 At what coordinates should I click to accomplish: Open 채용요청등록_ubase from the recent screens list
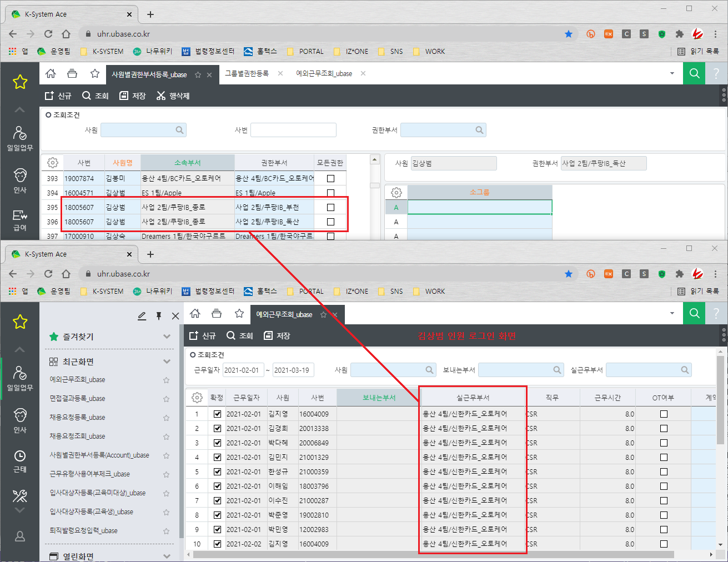77,418
